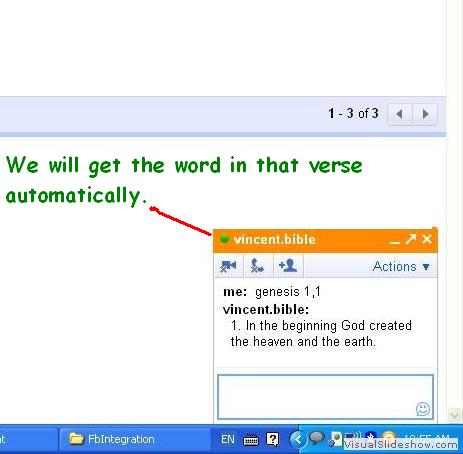Screen dimensions: 463x454
Task: Open the FbIntegration taskbar folder
Action: coord(135,439)
